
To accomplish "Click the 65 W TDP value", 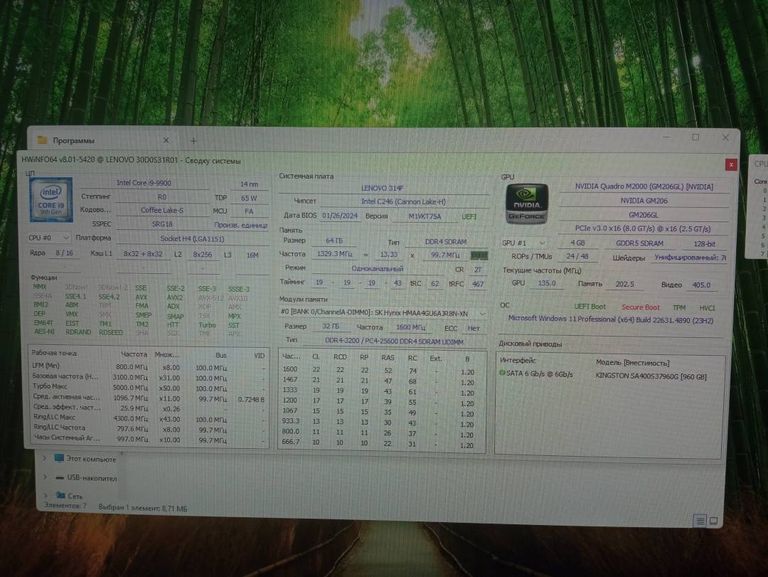I will pos(249,198).
